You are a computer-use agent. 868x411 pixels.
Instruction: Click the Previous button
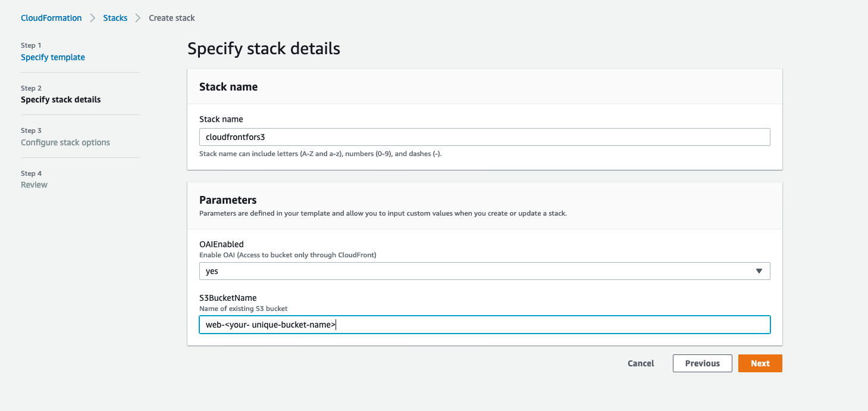[x=702, y=363]
